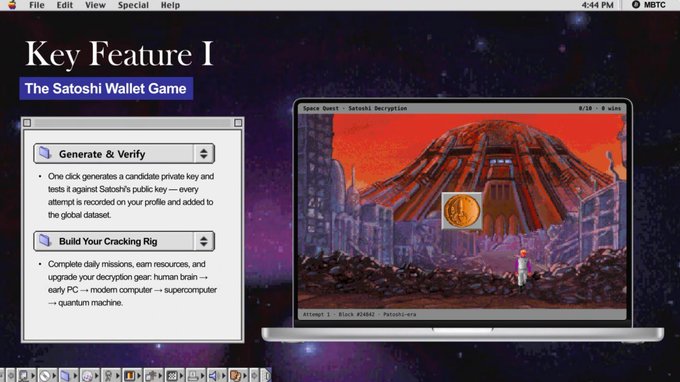The width and height of the screenshot is (680, 382).
Task: Expand the two faces module arrow
Action: (x=245, y=375)
